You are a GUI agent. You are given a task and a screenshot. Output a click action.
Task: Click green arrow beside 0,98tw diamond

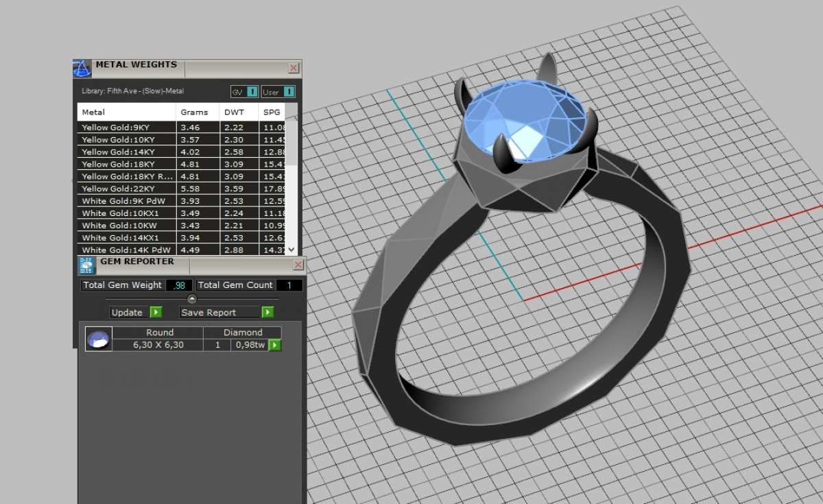(x=275, y=345)
